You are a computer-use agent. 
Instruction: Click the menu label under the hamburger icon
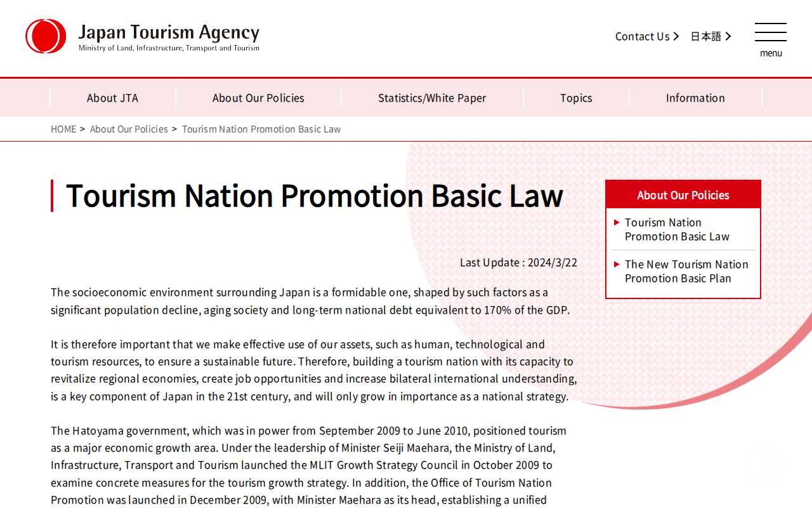pos(771,53)
